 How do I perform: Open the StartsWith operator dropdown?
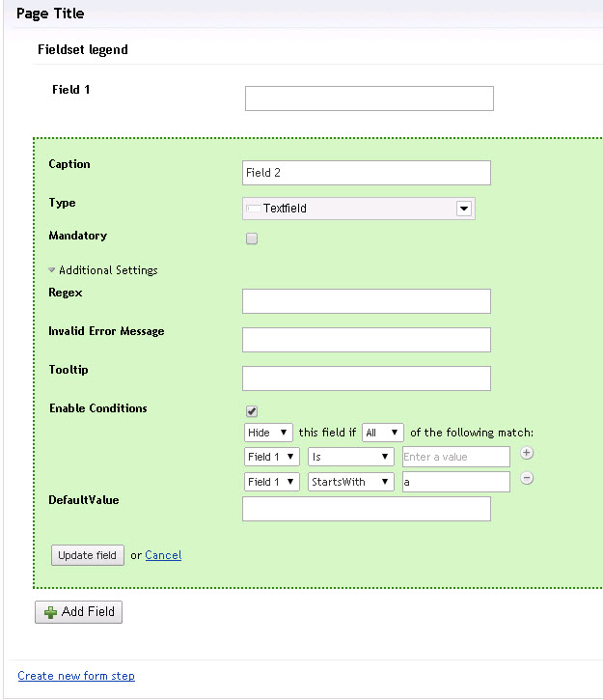tap(351, 482)
